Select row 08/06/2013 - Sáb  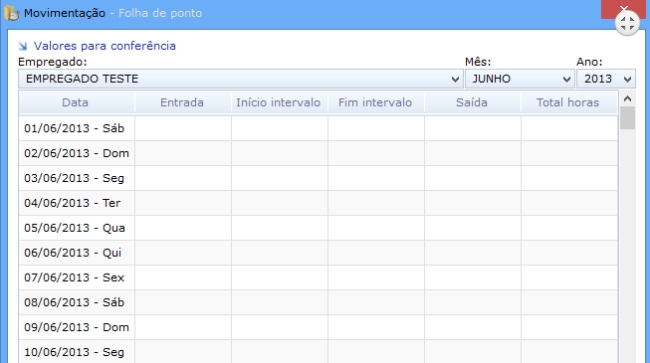click(318, 302)
